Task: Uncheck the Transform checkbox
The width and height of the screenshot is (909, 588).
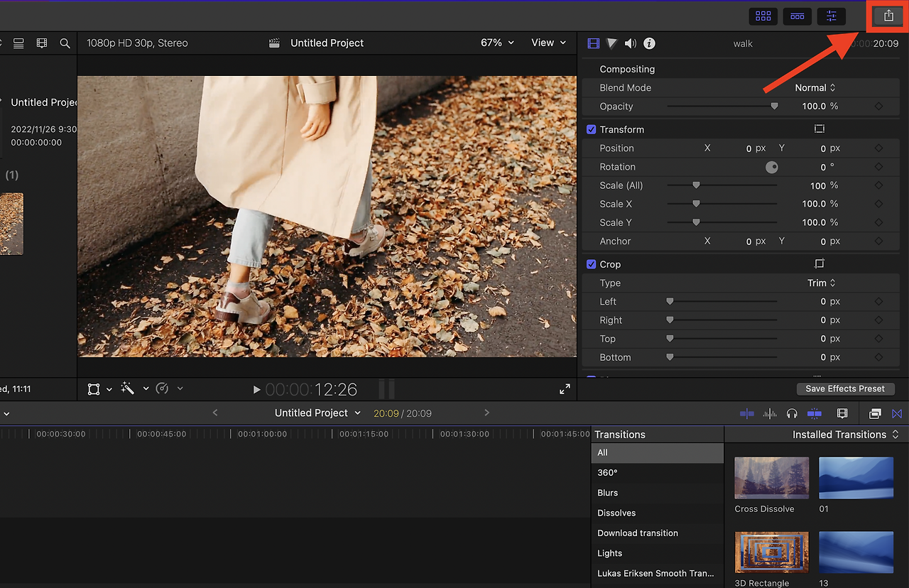Action: click(591, 129)
